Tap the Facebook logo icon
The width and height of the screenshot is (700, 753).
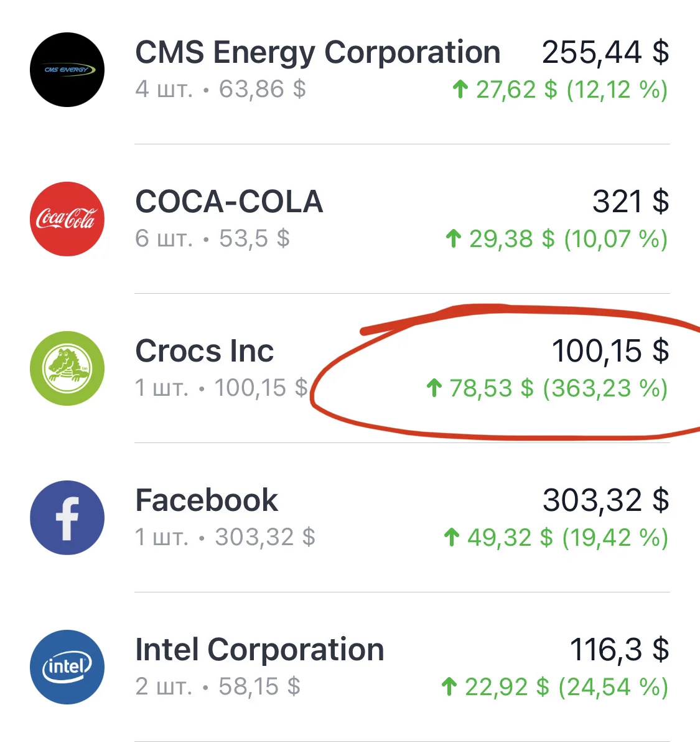pyautogui.click(x=67, y=518)
